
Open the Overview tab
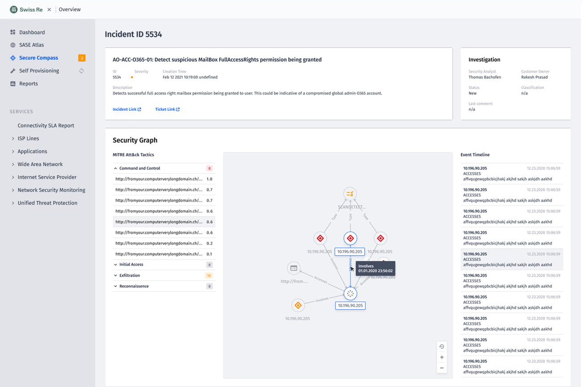(70, 9)
